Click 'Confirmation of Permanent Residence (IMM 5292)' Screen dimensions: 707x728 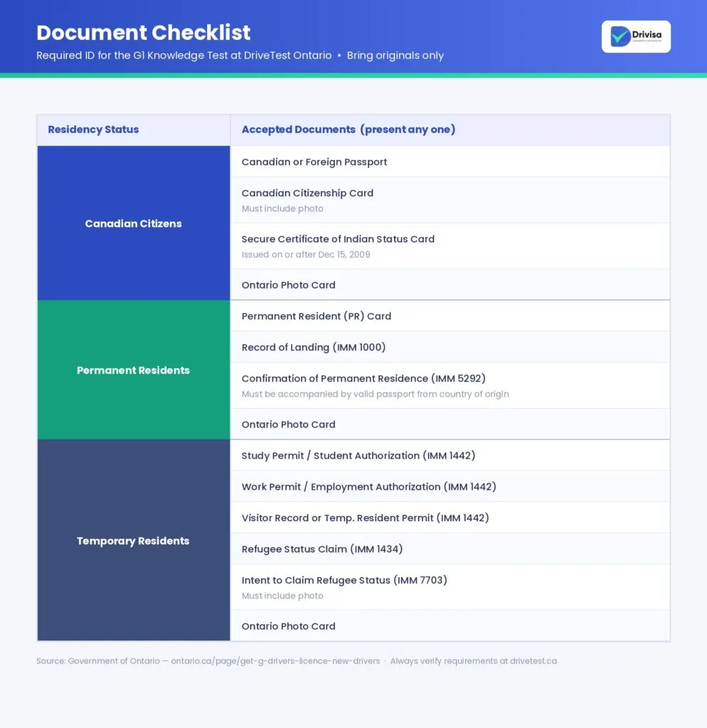point(363,378)
